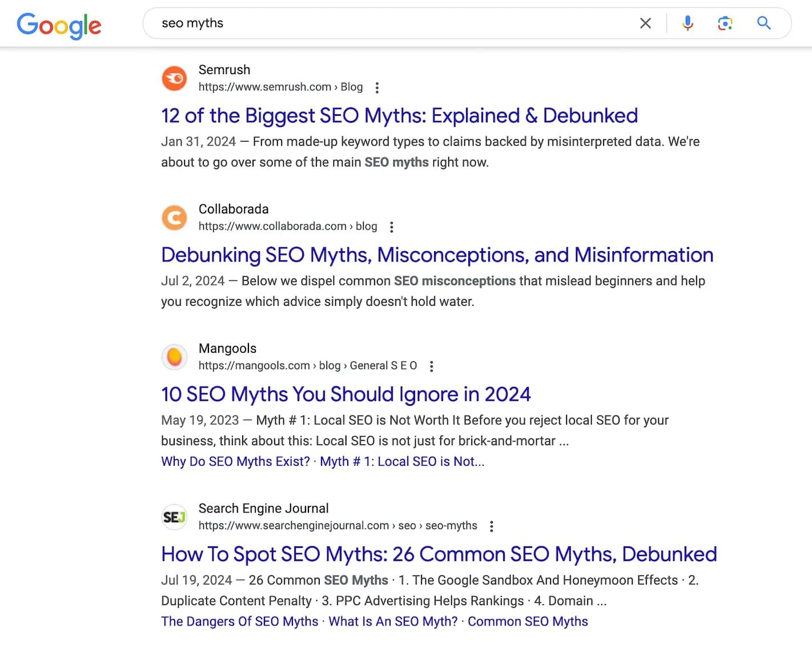The image size is (812, 653).
Task: Click the "Common SEO Myths" sitelink
Action: [528, 621]
